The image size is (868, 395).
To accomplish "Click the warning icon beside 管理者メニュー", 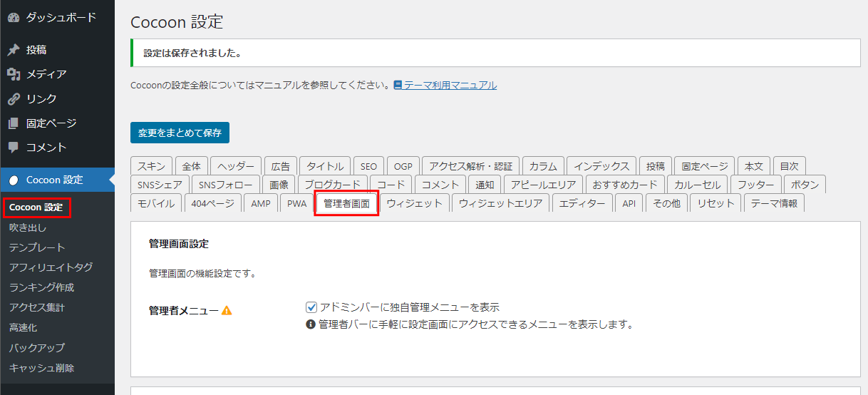I will point(227,311).
